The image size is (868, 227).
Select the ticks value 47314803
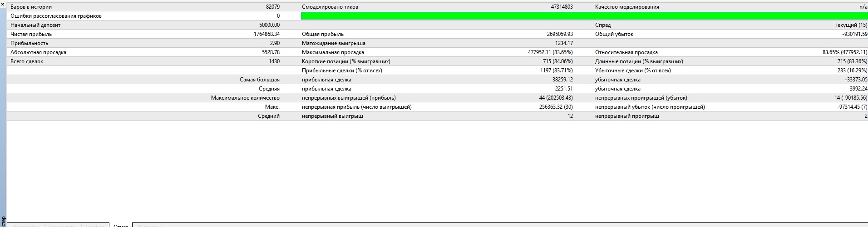[562, 7]
